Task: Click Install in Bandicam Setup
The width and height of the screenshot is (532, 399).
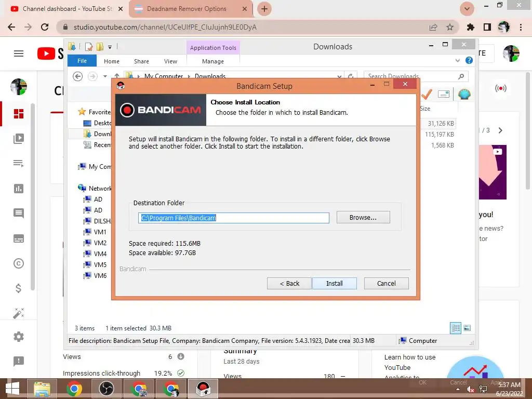Action: click(x=334, y=283)
